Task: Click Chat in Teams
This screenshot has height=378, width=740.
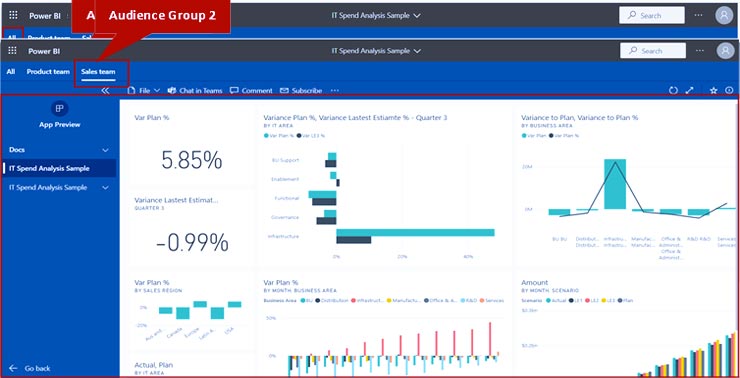Action: pos(195,91)
